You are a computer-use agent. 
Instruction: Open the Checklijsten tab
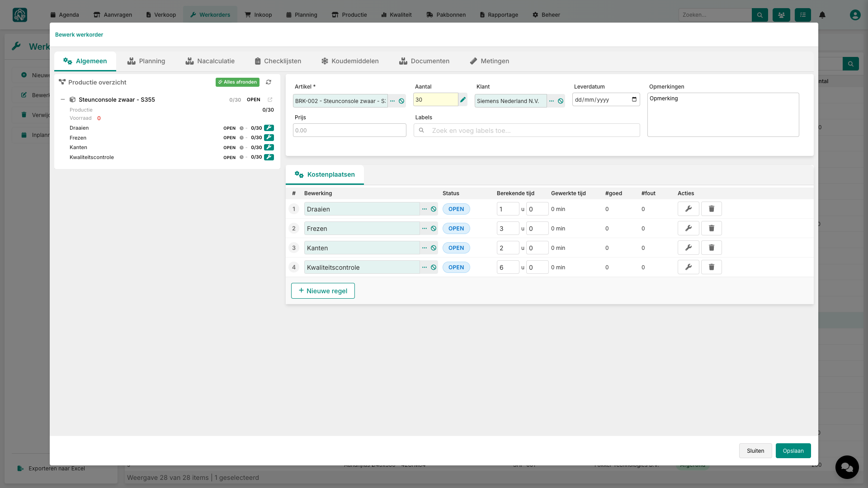[x=278, y=61]
